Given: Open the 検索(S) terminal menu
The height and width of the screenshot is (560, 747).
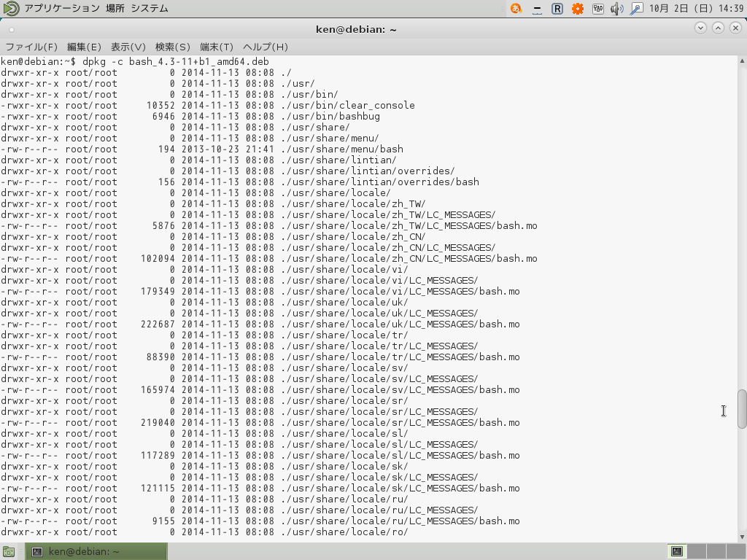Looking at the screenshot, I should 172,47.
